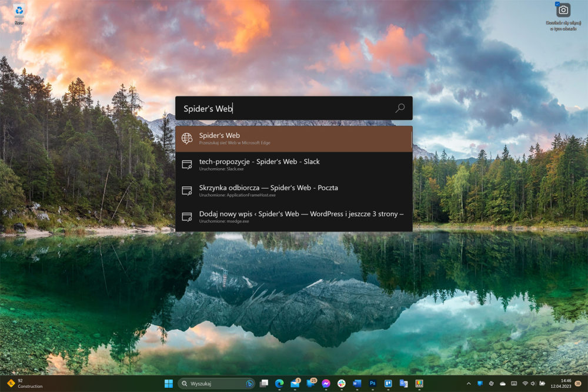Open OneDrive from the system tray

point(503,383)
